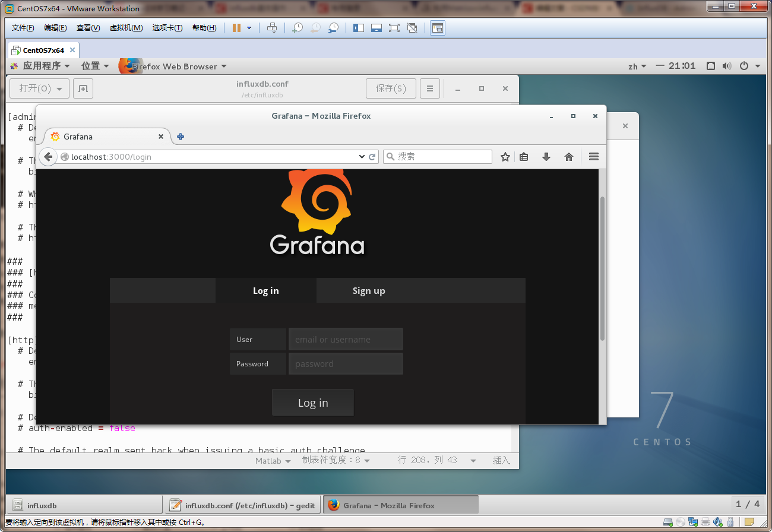Viewport: 772px width, 532px height.
Task: Show Firefox bookmarks list icon
Action: click(x=524, y=157)
